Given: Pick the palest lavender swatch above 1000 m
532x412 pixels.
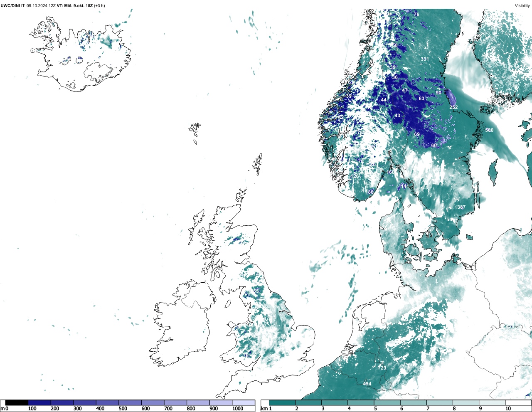Looking at the screenshot, I should click(244, 402).
